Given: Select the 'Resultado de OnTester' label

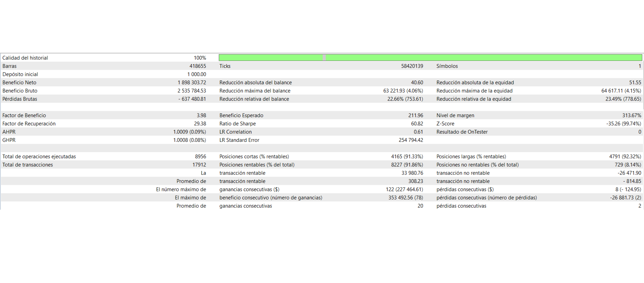Looking at the screenshot, I should [462, 132].
